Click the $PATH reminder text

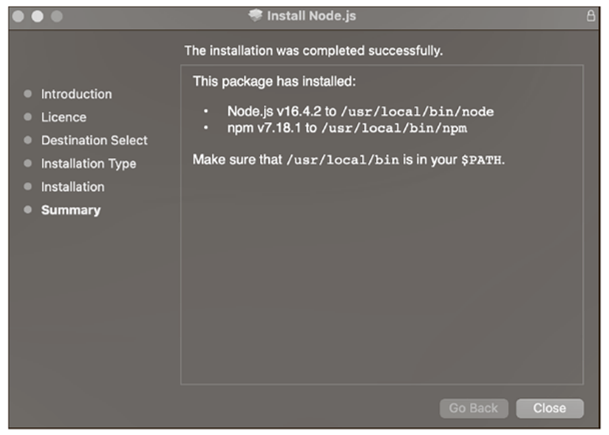pos(349,159)
